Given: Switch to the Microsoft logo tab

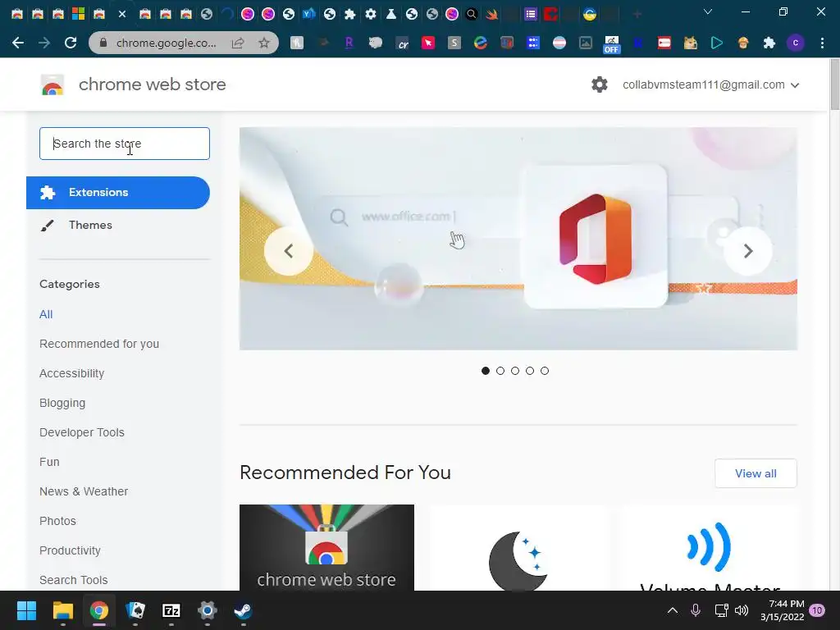Looking at the screenshot, I should (78, 14).
